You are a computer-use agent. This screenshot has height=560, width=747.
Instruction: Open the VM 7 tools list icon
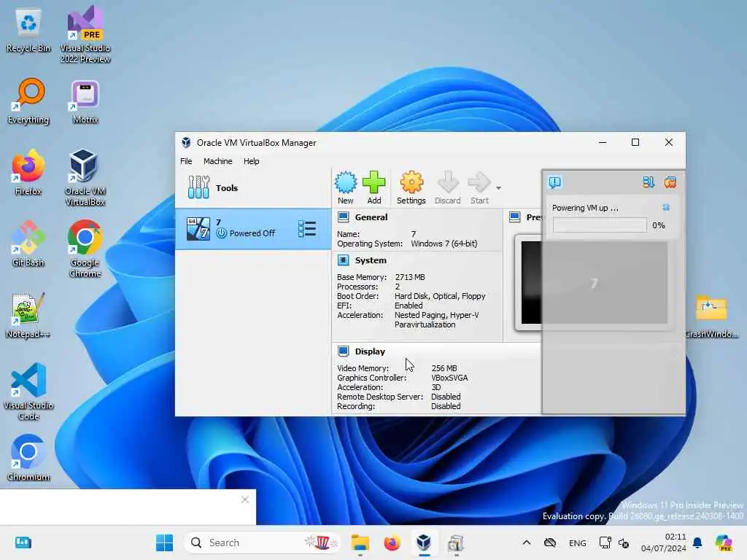click(307, 229)
